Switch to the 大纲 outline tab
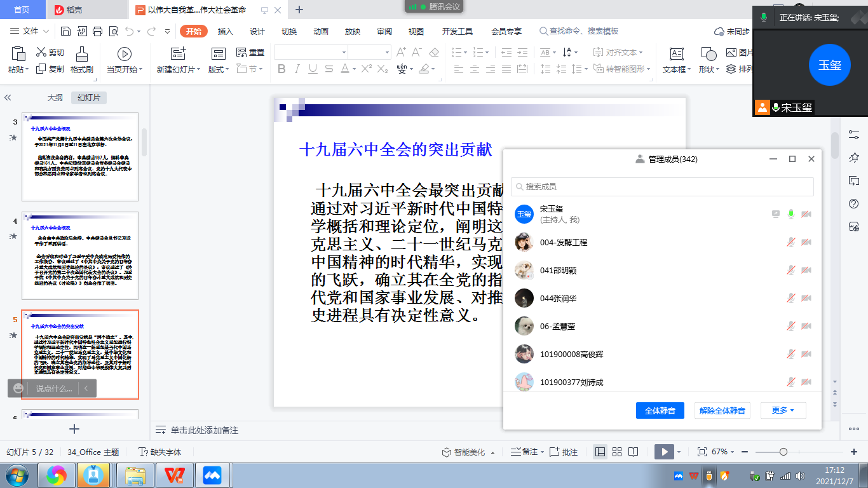The height and width of the screenshot is (488, 868). [x=55, y=98]
